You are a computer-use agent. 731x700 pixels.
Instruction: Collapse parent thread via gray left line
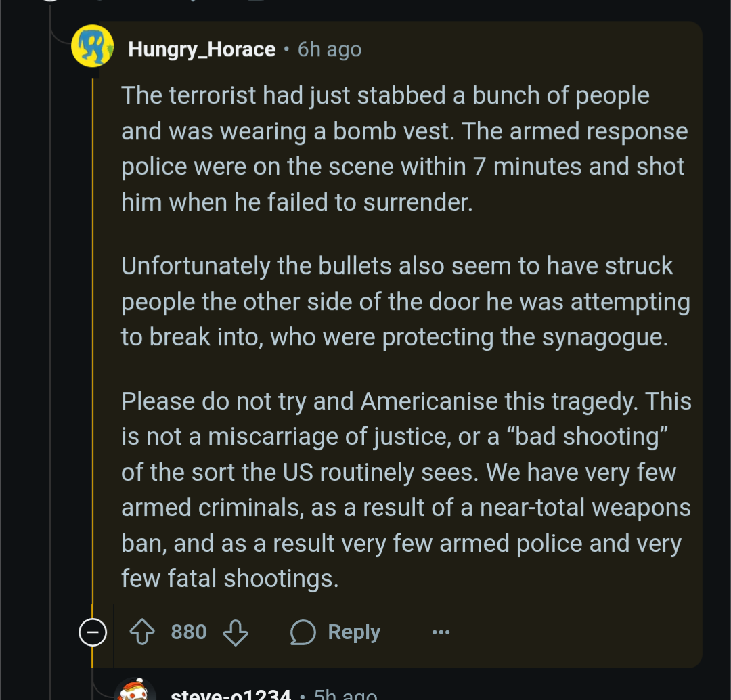(x=50, y=338)
